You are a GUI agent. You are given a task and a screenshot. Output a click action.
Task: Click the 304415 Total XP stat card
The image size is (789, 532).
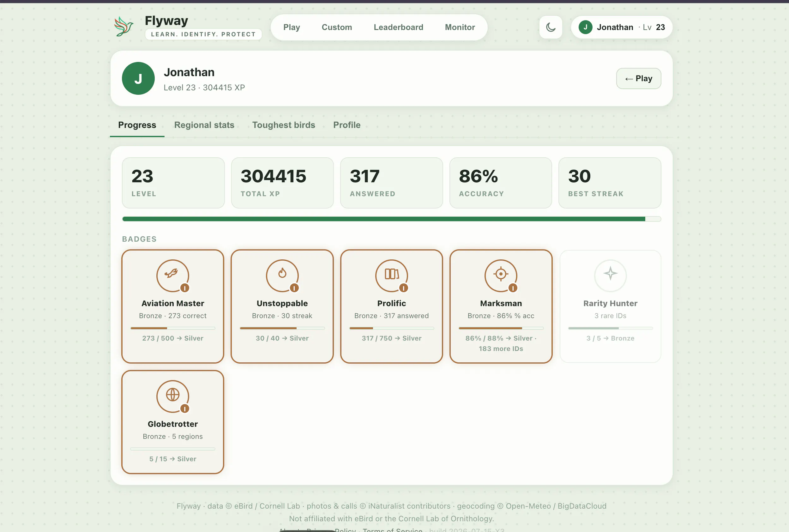click(x=282, y=183)
